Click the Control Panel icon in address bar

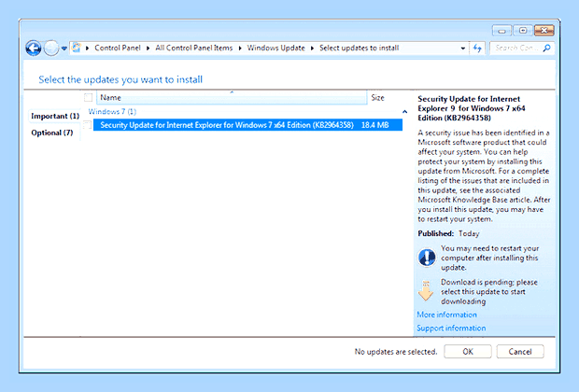(77, 48)
